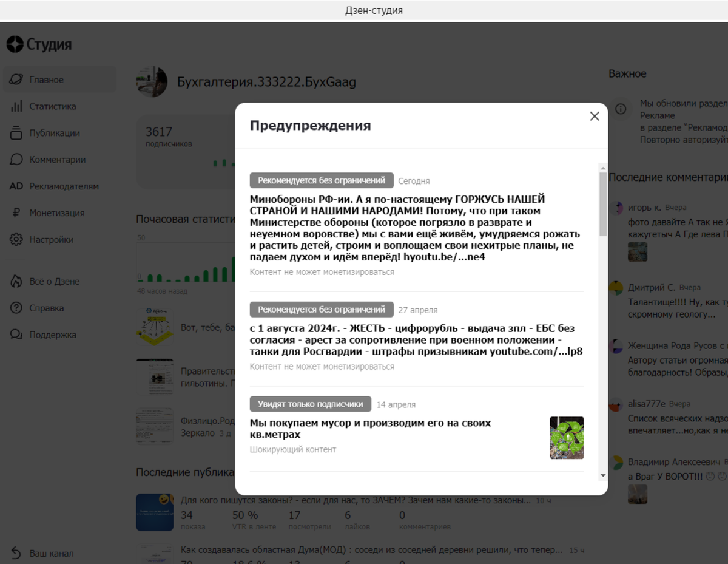Click the channel name Бухгалтерия.333222.БухGaag
This screenshot has width=728, height=564.
coord(266,81)
